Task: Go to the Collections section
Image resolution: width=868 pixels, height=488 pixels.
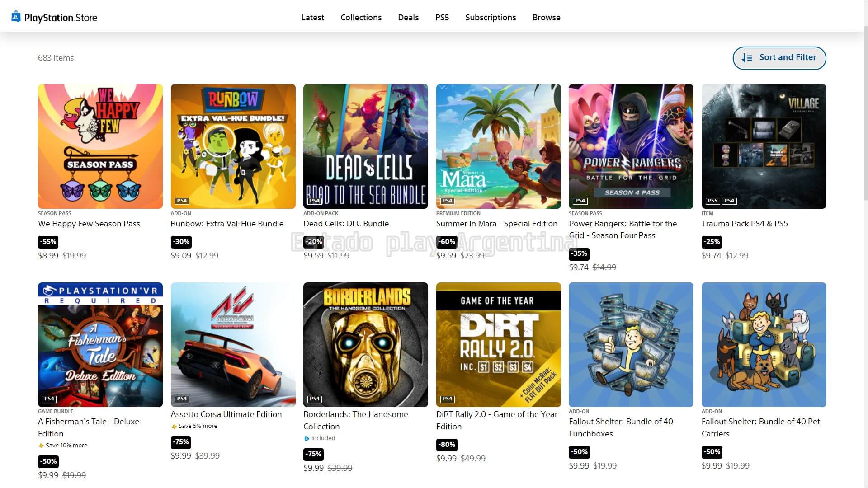Action: [361, 17]
